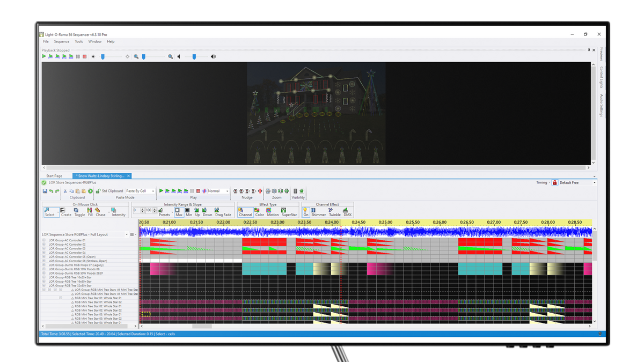Click the red stop button in the preview toolbar
Image resolution: width=644 pixels, height=362 pixels.
pyautogui.click(x=84, y=56)
